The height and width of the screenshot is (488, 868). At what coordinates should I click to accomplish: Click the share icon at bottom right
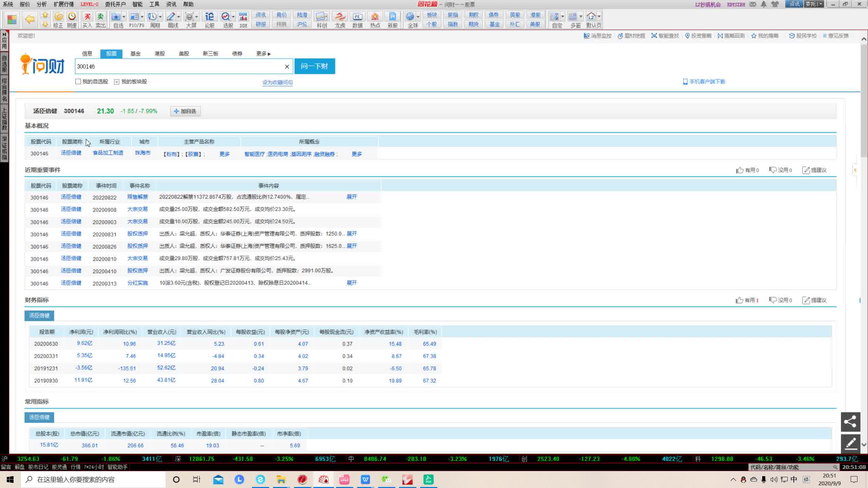click(x=851, y=422)
